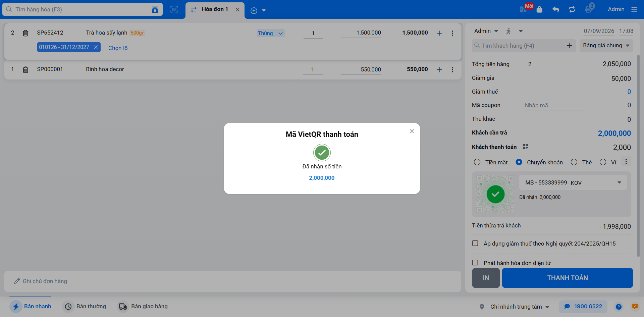
Task: Open the hamburger menu next to Admin
Action: [x=634, y=9]
